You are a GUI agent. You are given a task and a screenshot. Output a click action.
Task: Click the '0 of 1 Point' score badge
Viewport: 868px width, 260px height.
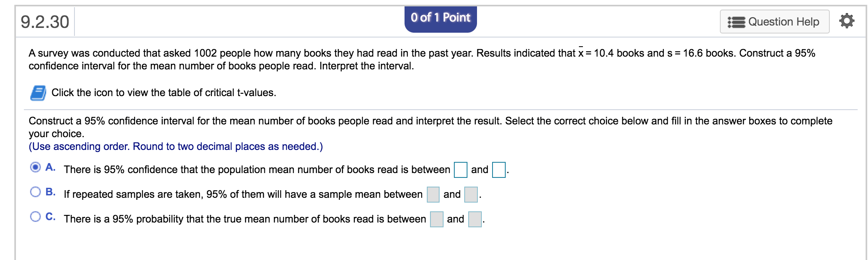pyautogui.click(x=440, y=18)
